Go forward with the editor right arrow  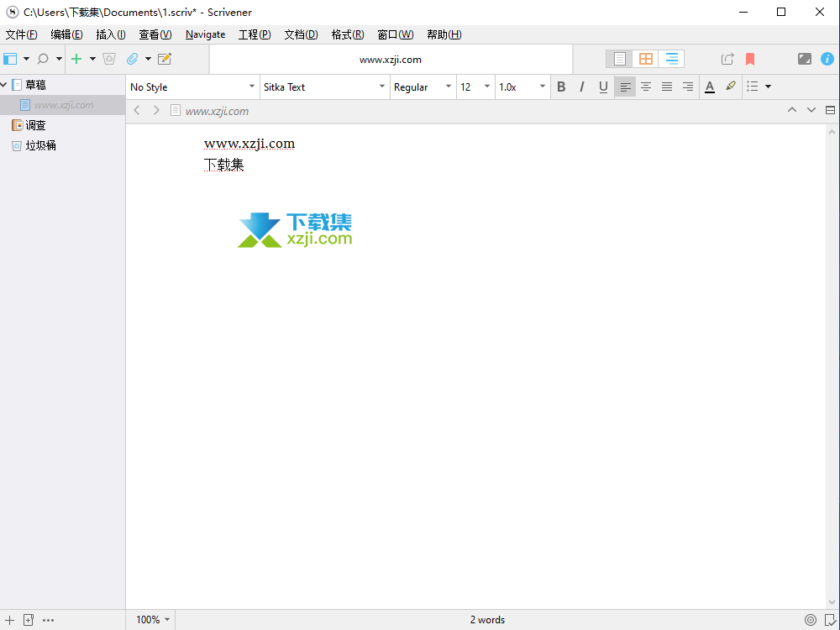click(156, 110)
